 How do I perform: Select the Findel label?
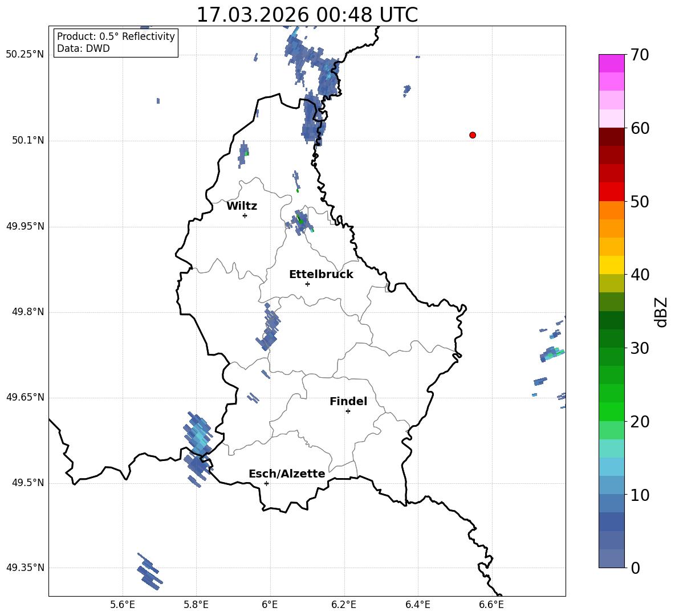point(348,401)
